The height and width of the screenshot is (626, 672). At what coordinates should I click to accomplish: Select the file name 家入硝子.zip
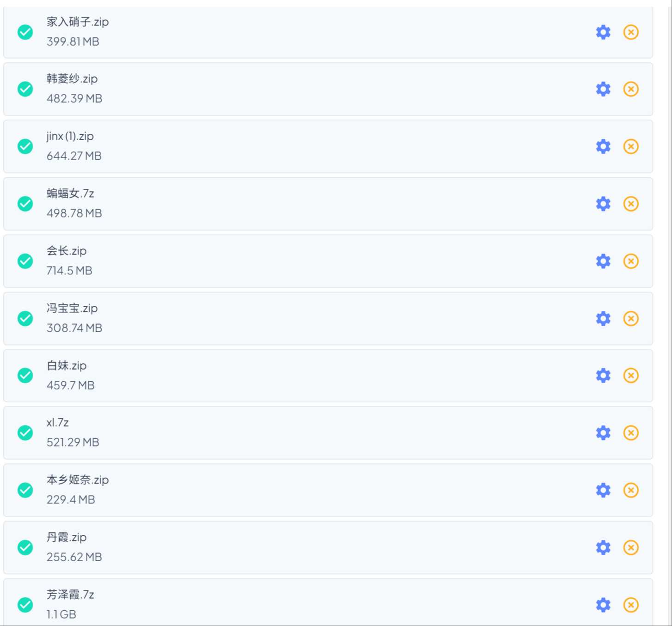point(78,22)
